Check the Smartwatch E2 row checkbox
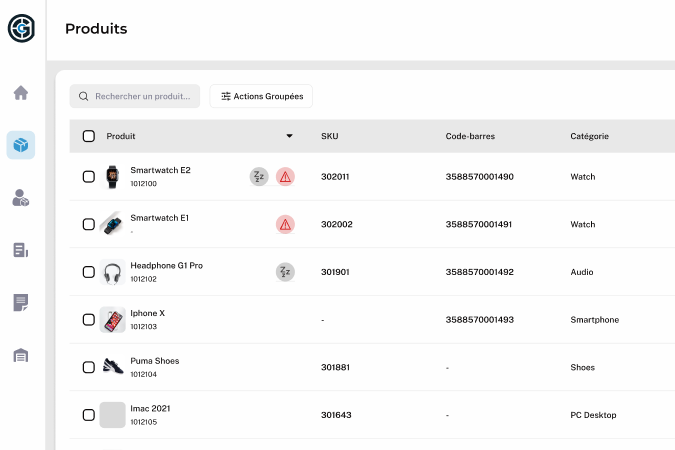The width and height of the screenshot is (675, 450). 89,177
